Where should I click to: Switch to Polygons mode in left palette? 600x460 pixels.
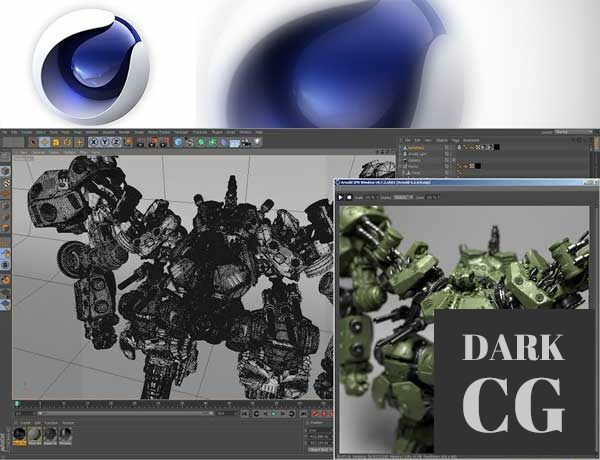coord(5,228)
